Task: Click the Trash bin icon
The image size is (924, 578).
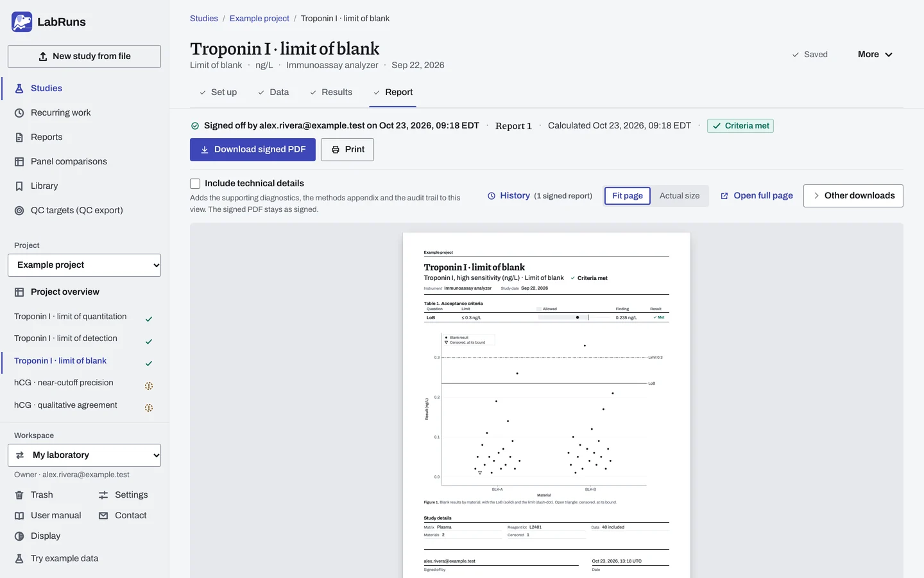Action: point(19,495)
